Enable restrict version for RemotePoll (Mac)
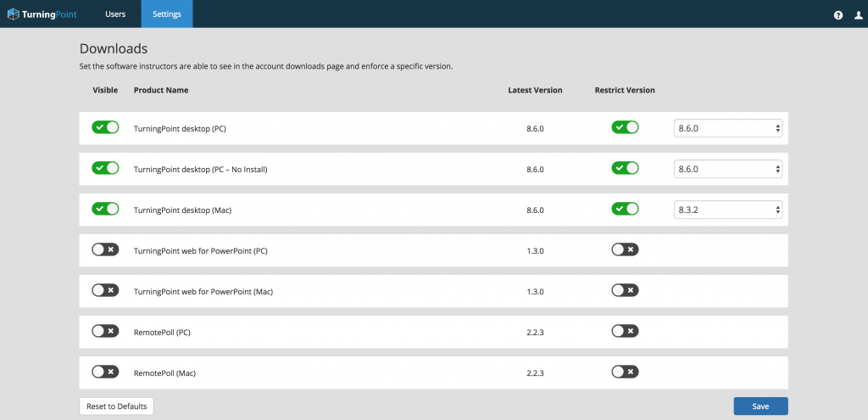The image size is (868, 420). click(625, 372)
